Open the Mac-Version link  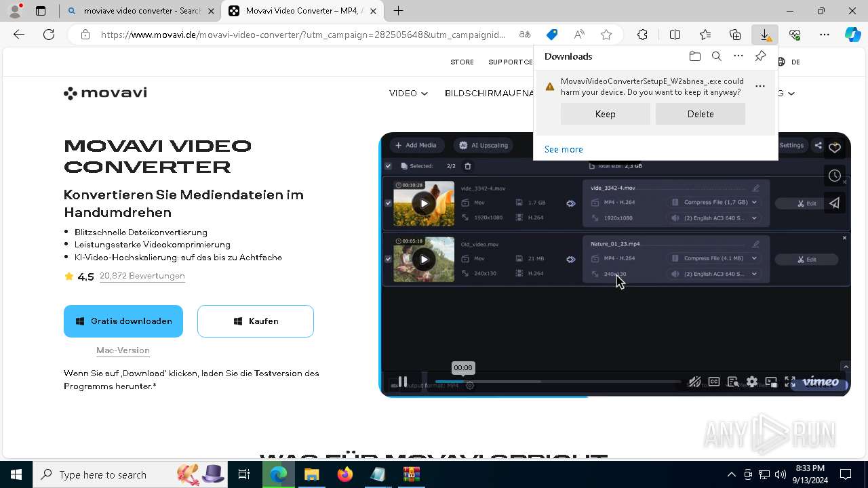coord(123,350)
